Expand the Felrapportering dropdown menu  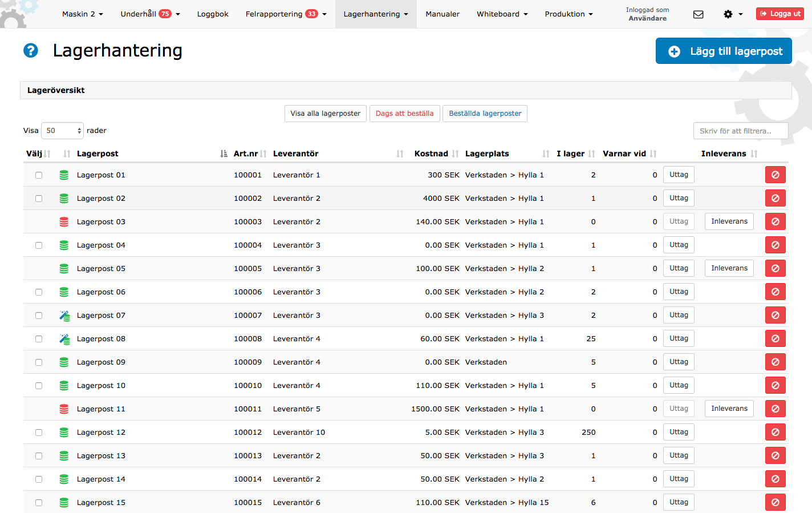pyautogui.click(x=286, y=14)
